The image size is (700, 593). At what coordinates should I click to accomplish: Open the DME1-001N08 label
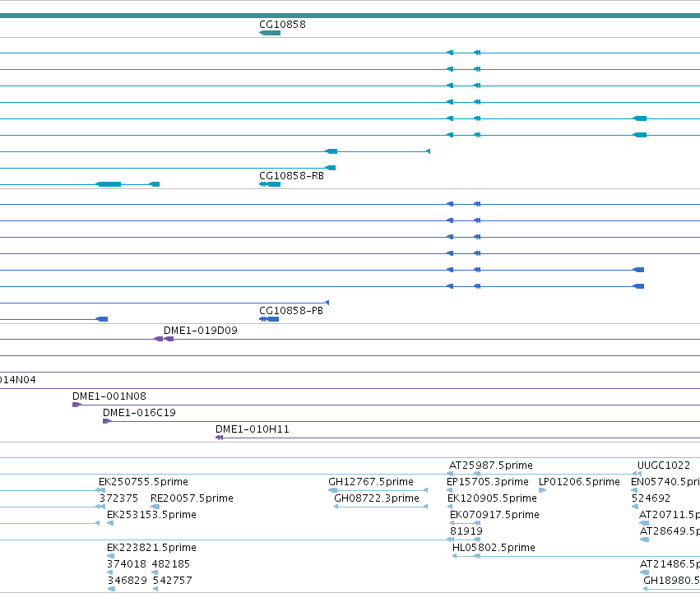click(x=109, y=396)
